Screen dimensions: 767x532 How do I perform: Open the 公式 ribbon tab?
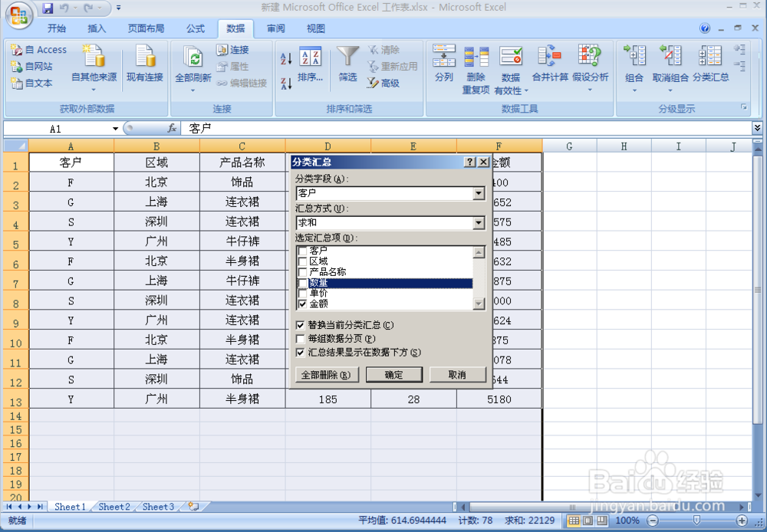tap(195, 28)
